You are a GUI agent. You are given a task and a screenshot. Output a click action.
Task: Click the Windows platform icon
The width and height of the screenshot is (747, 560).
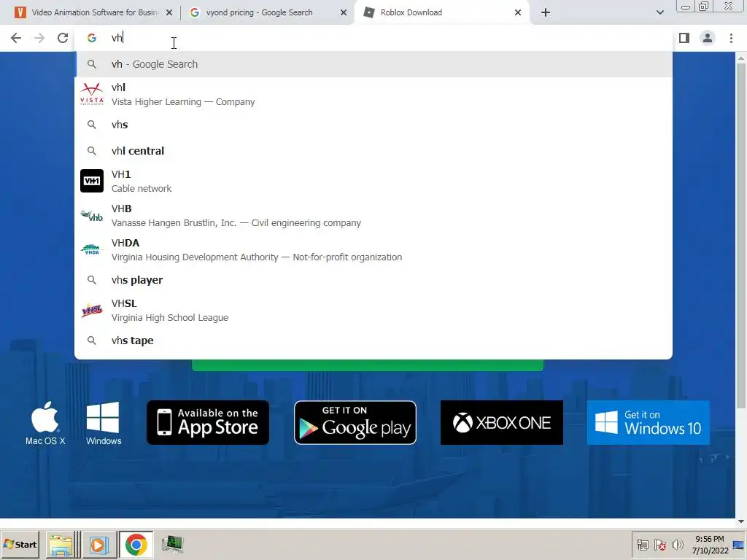(x=104, y=423)
